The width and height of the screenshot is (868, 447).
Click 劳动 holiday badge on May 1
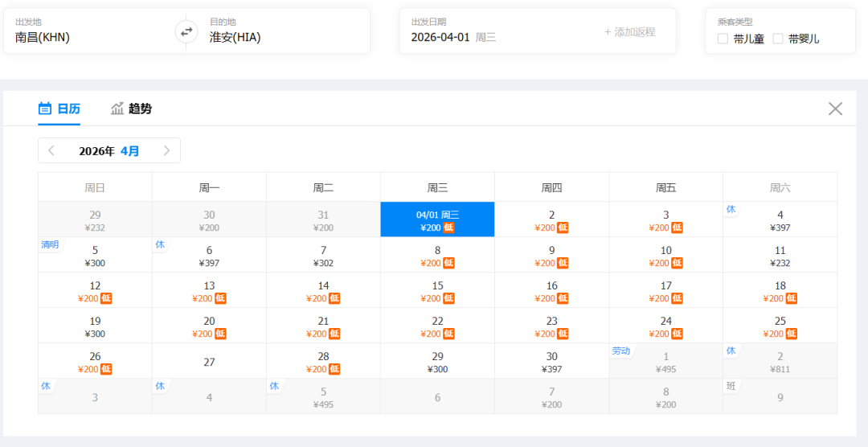click(x=620, y=351)
